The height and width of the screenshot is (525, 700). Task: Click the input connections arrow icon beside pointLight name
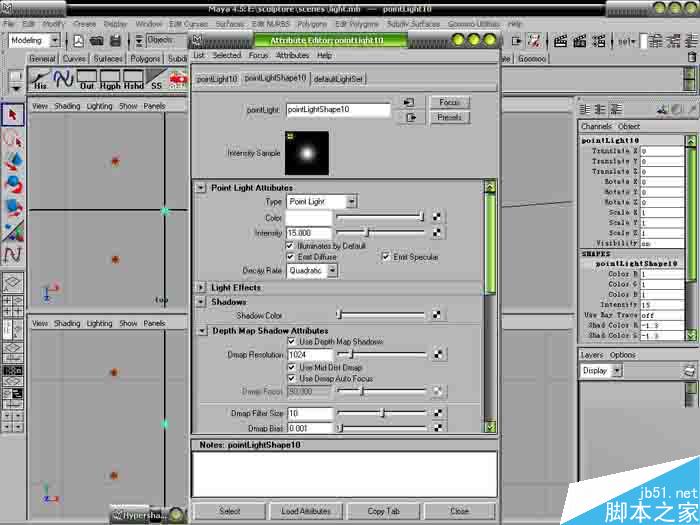408,102
